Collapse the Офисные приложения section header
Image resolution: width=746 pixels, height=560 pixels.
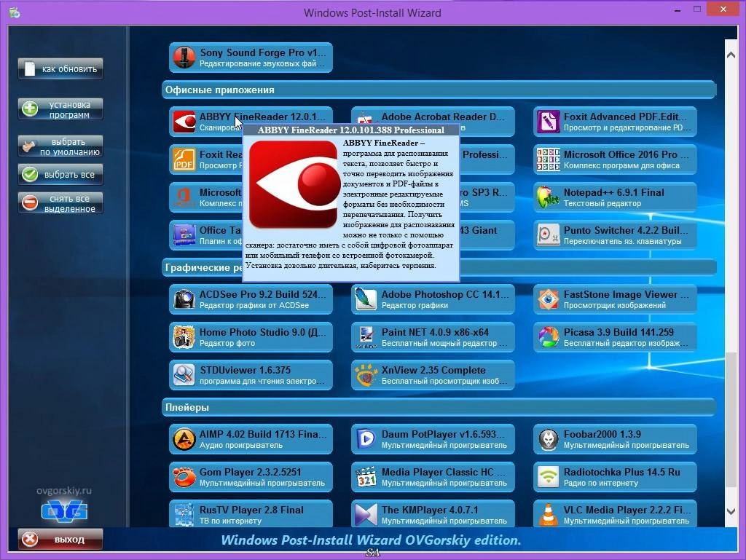[x=439, y=90]
